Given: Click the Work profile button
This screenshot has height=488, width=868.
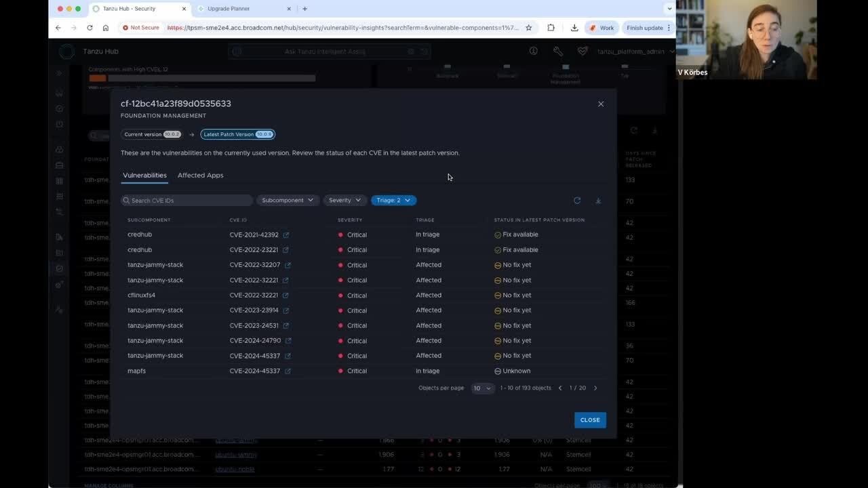Looking at the screenshot, I should pos(601,28).
